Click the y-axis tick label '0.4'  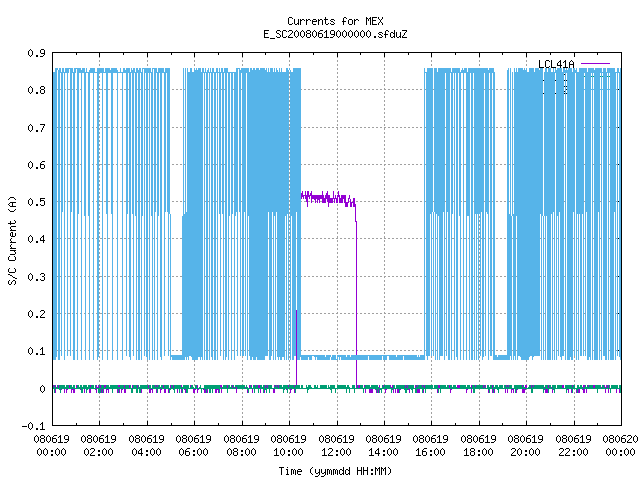click(36, 239)
